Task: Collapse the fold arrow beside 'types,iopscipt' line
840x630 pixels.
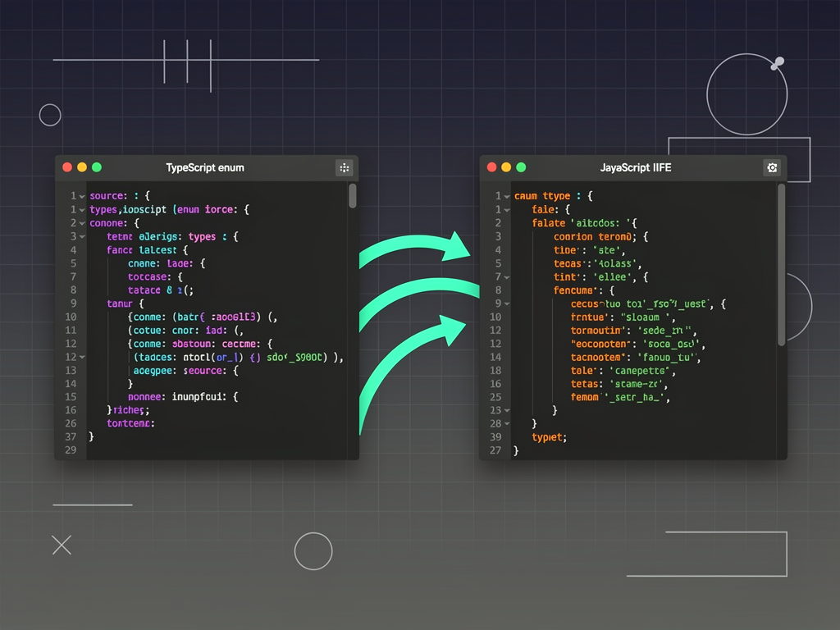Action: pyautogui.click(x=82, y=210)
